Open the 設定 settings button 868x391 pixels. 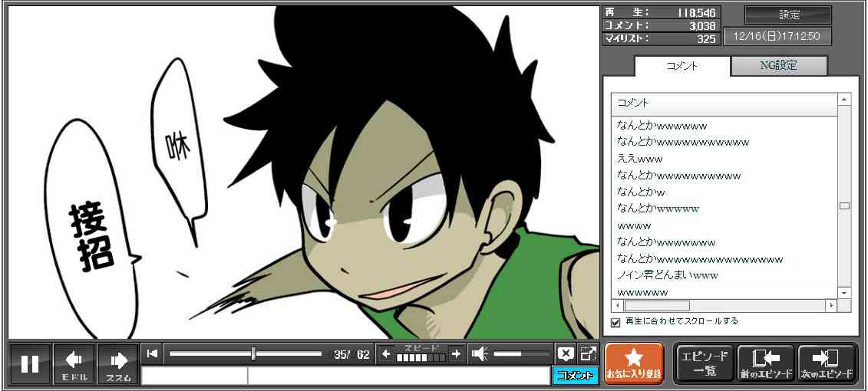(x=788, y=15)
